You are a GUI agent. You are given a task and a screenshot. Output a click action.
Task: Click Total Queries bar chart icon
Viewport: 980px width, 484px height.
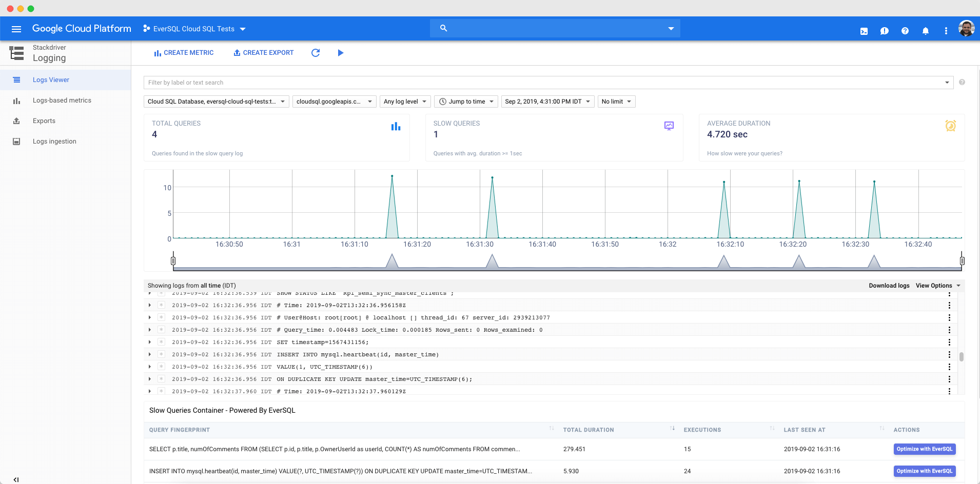[x=396, y=126]
